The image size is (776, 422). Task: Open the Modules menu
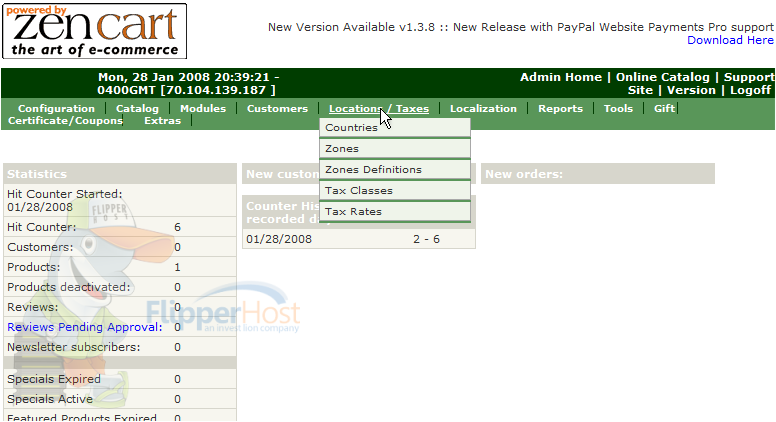(203, 108)
